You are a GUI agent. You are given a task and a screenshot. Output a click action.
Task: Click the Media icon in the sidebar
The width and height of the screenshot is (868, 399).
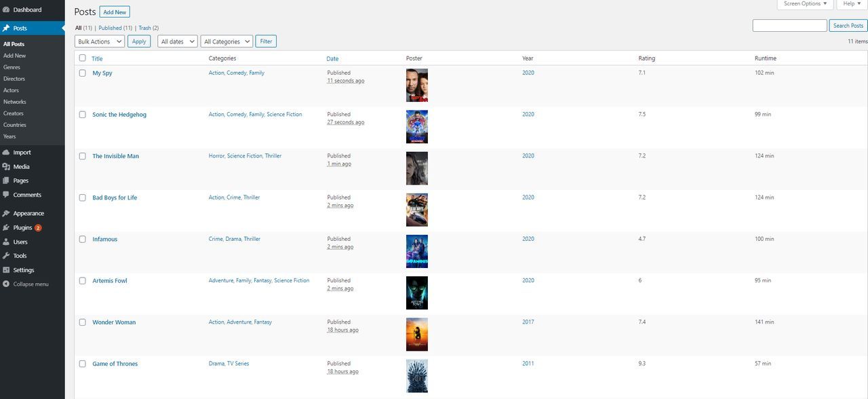point(6,167)
